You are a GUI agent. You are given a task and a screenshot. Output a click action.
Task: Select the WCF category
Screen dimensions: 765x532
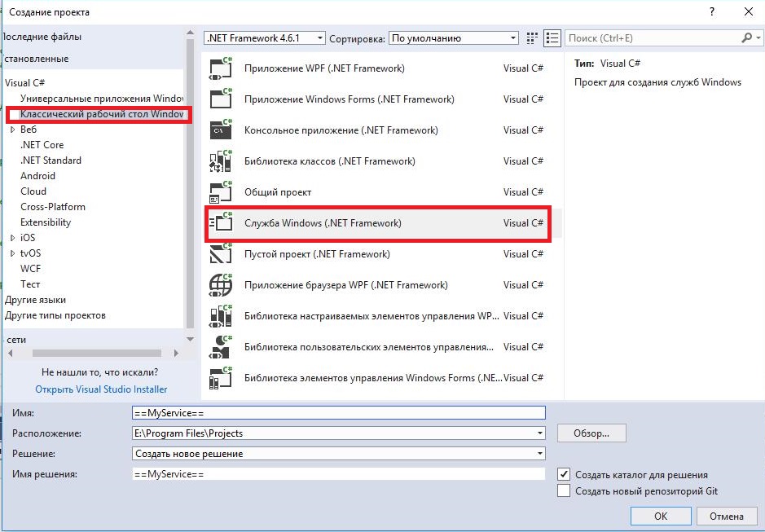click(30, 269)
